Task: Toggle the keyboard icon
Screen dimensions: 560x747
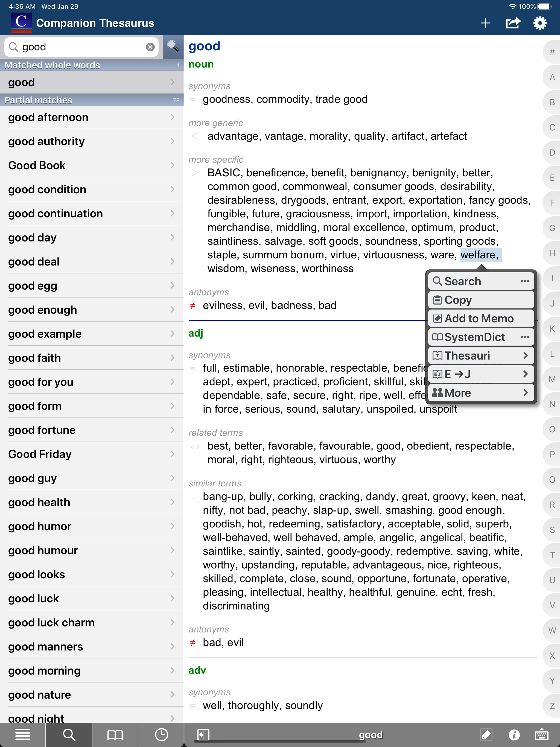Action: tap(541, 734)
